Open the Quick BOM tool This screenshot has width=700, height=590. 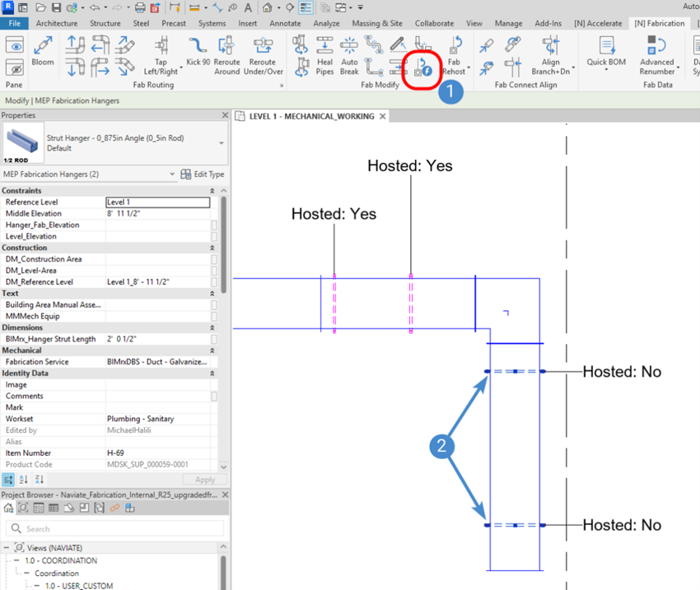coord(607,49)
